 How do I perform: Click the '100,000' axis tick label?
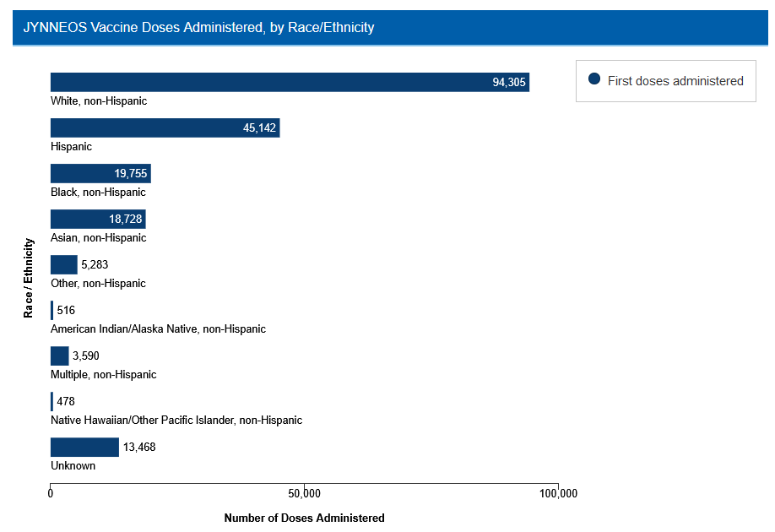tap(559, 493)
